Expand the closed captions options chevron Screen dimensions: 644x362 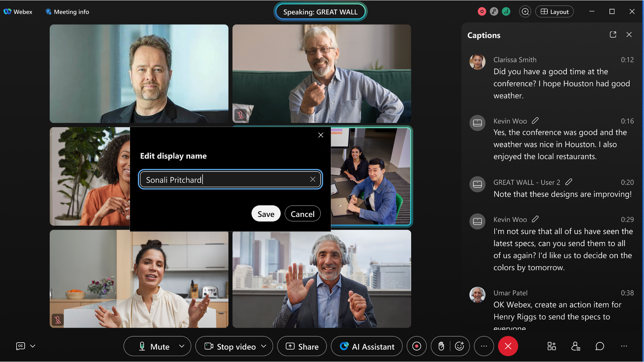(x=33, y=346)
